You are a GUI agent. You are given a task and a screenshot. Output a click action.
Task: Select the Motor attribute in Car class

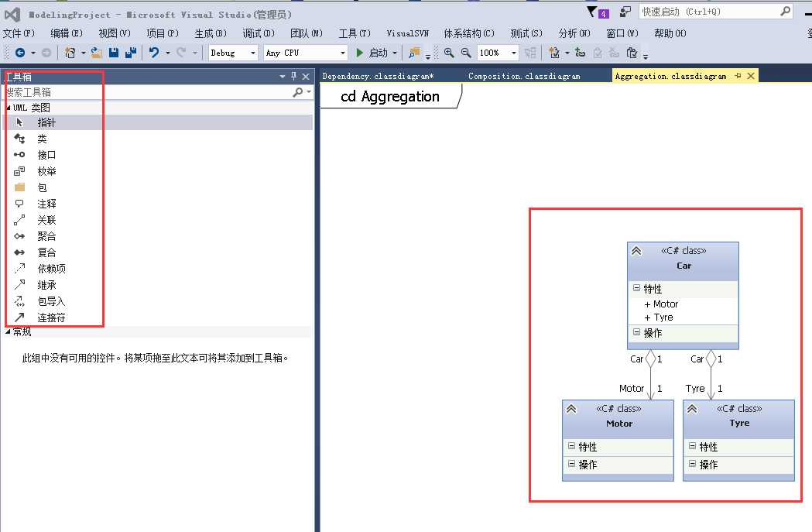coord(661,304)
